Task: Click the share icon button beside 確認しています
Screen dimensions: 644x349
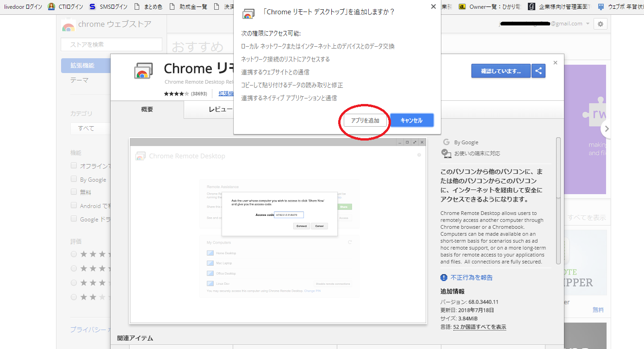Action: point(539,71)
